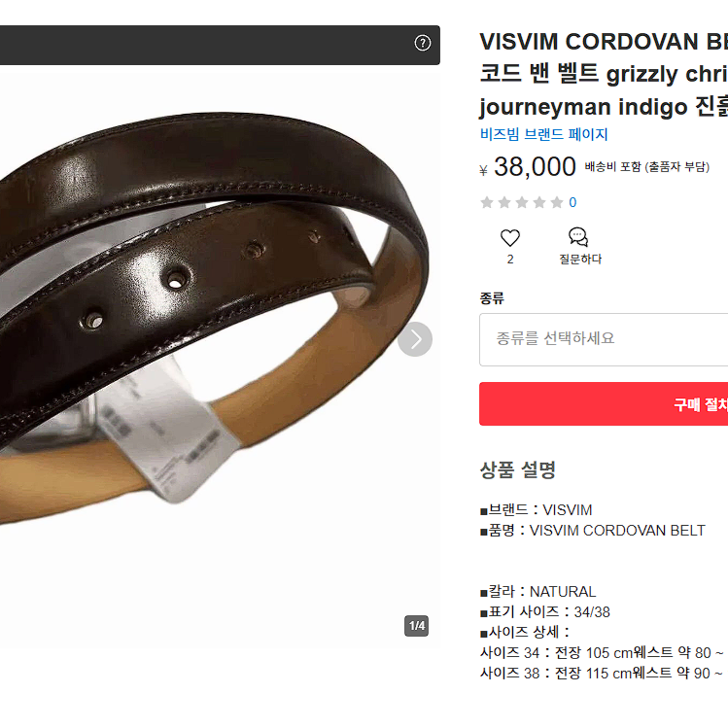This screenshot has height=728, width=728.
Task: Like the item with heart icon
Action: (509, 238)
